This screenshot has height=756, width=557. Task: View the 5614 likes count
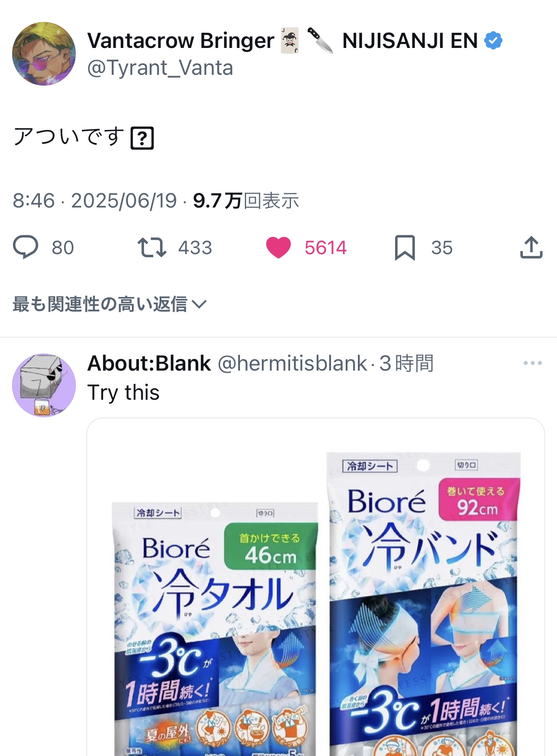click(x=326, y=248)
